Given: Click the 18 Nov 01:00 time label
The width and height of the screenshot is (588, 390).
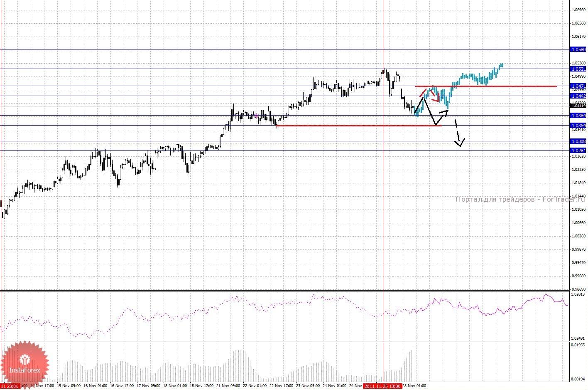Looking at the screenshot, I should (x=176, y=386).
